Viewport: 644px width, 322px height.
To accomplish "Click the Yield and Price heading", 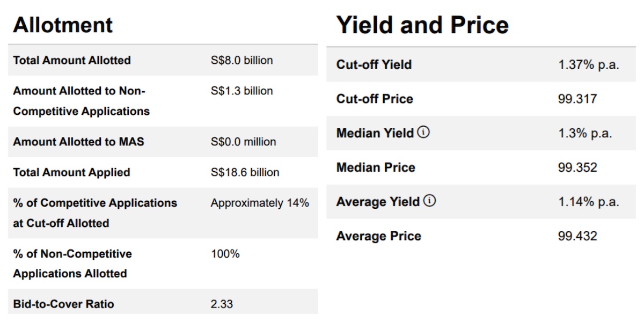I will pos(422,25).
